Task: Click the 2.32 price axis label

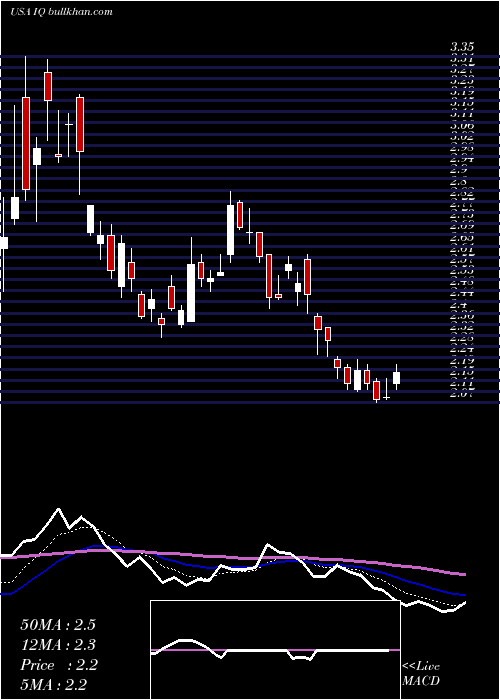Action: pyautogui.click(x=462, y=327)
